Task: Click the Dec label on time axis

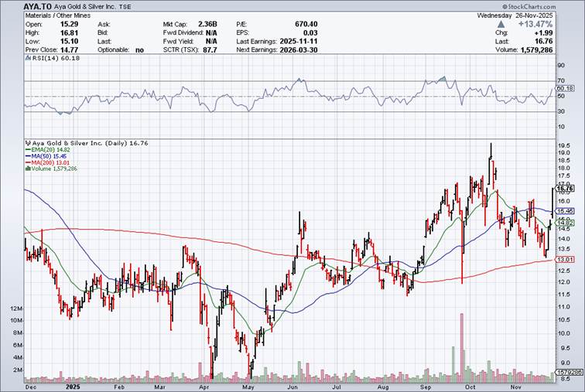Action: click(x=30, y=387)
